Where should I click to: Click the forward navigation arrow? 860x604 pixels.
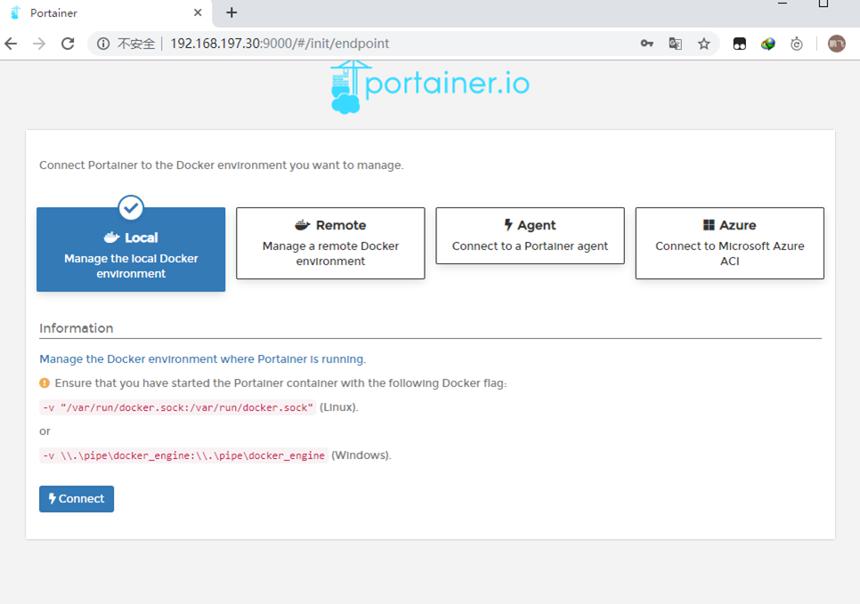point(39,43)
